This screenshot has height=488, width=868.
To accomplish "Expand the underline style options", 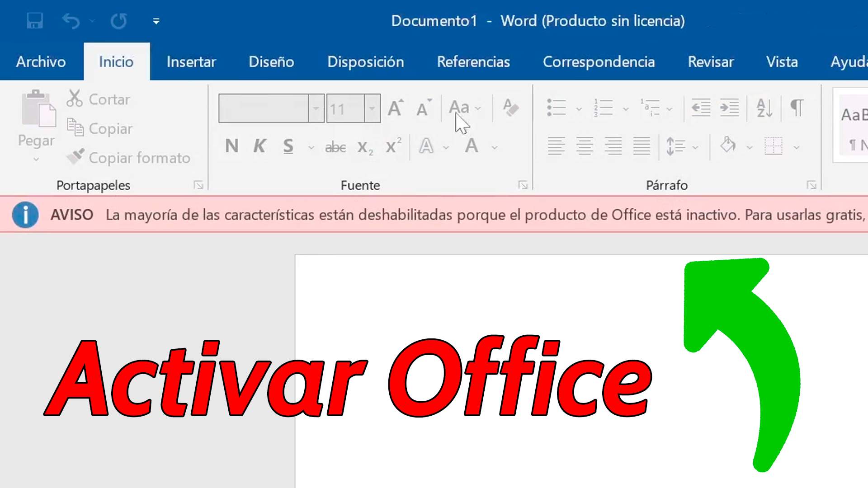I will click(311, 147).
